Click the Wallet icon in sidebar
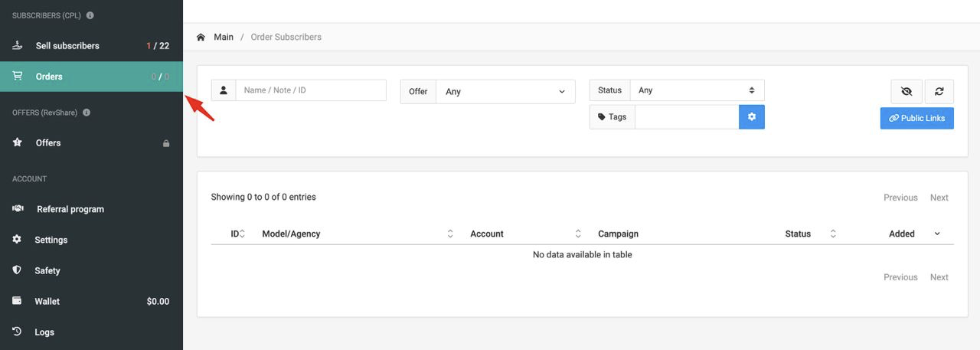 (x=17, y=301)
